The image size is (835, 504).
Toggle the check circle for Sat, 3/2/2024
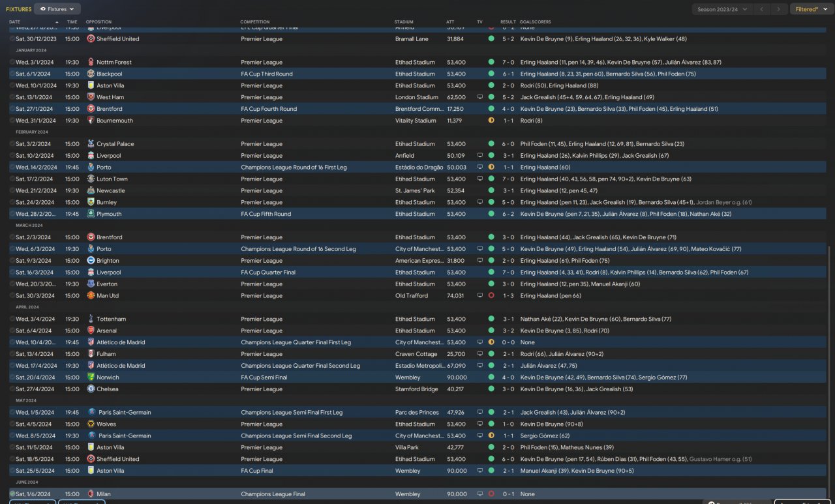click(12, 144)
